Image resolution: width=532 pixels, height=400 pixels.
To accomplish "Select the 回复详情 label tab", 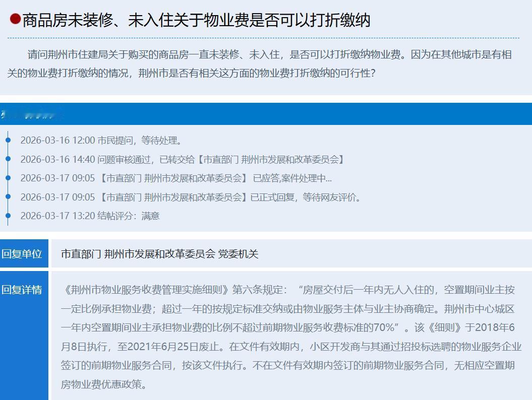I will (x=24, y=289).
